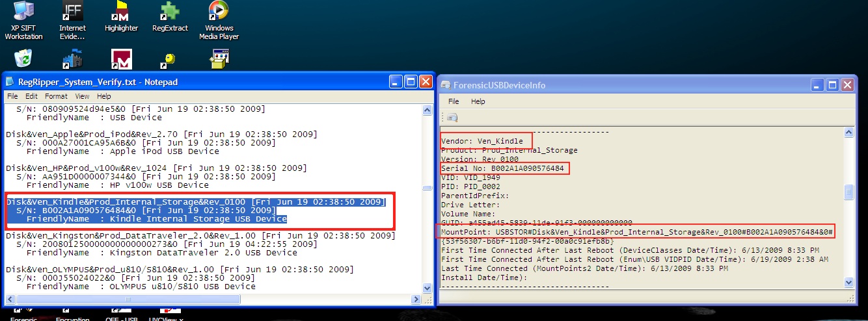868x321 pixels.
Task: Click the ForensicUSBDeviceInfo vertical scrollbar thumb
Action: point(849,192)
